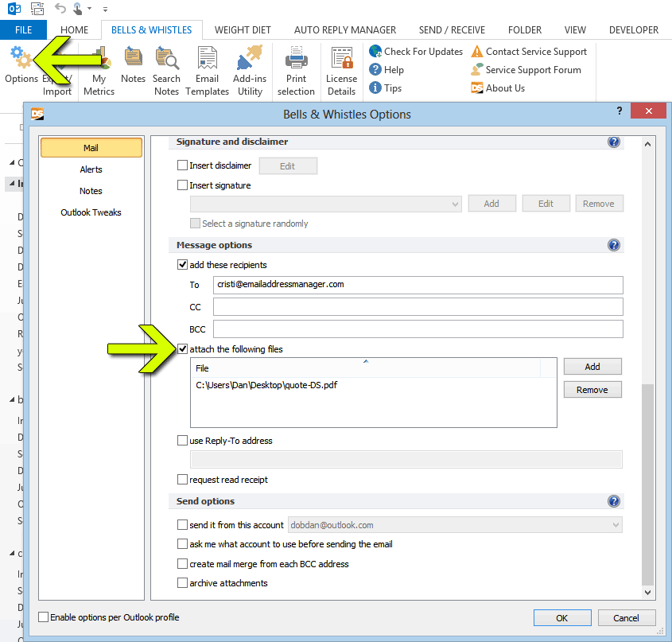Click the Add button next to attachments list
This screenshot has width=672, height=642.
592,366
